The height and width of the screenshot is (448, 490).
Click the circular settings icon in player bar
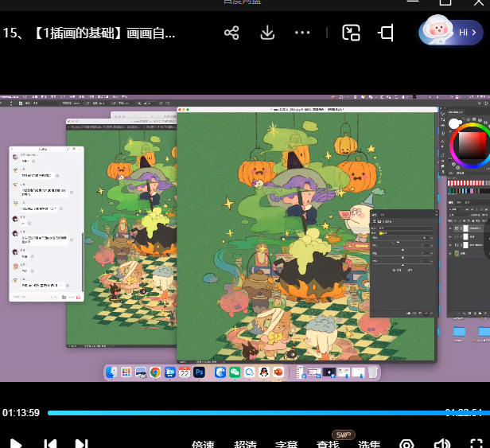(406, 444)
